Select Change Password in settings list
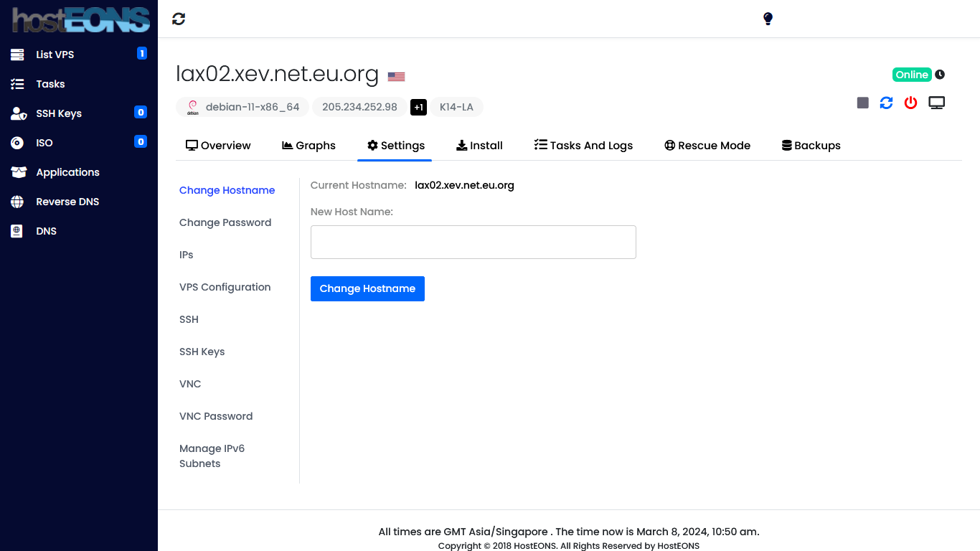Screen dimensions: 980x551 [x=225, y=222]
